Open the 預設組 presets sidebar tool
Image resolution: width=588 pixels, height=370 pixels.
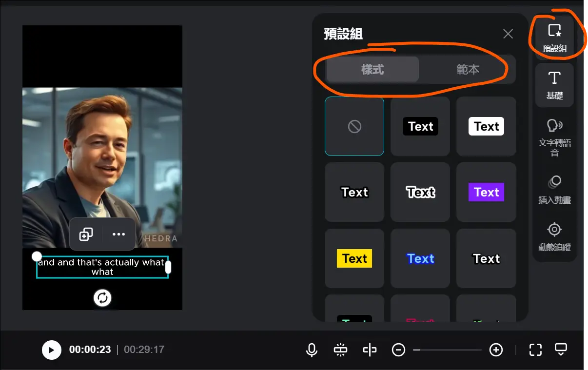[x=554, y=38]
